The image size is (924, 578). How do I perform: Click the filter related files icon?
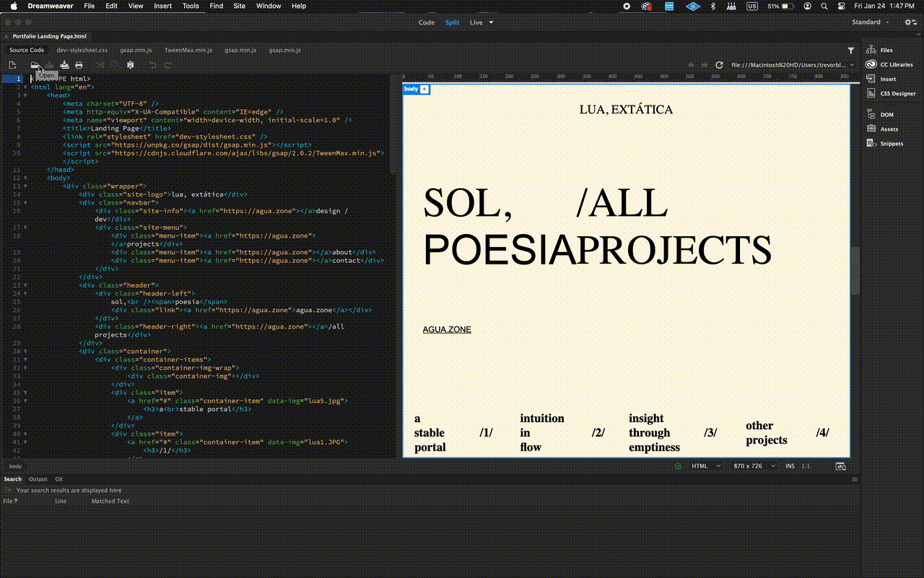tap(851, 51)
